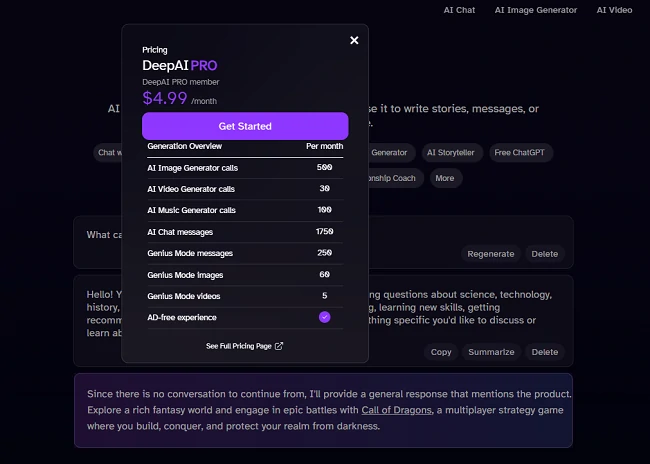Click the AI Video Generator calls row
650x464 pixels.
click(x=245, y=189)
